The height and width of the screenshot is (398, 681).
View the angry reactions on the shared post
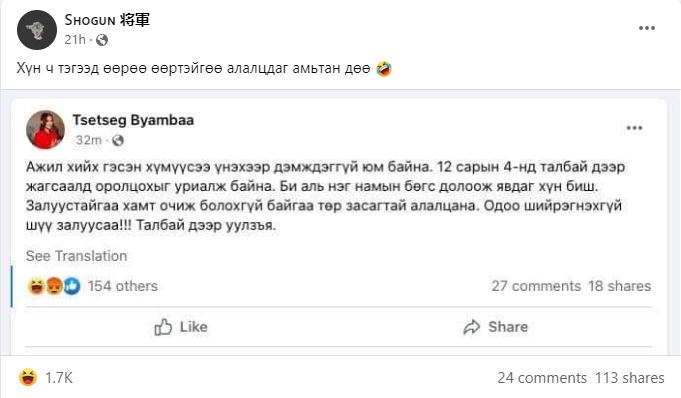pyautogui.click(x=54, y=286)
